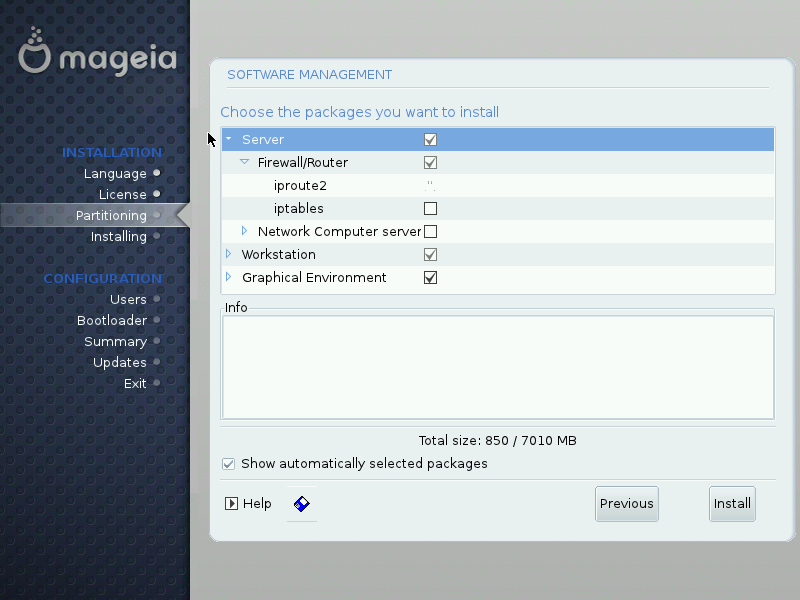Select the iptables package row
This screenshot has height=600, width=800.
coord(498,209)
